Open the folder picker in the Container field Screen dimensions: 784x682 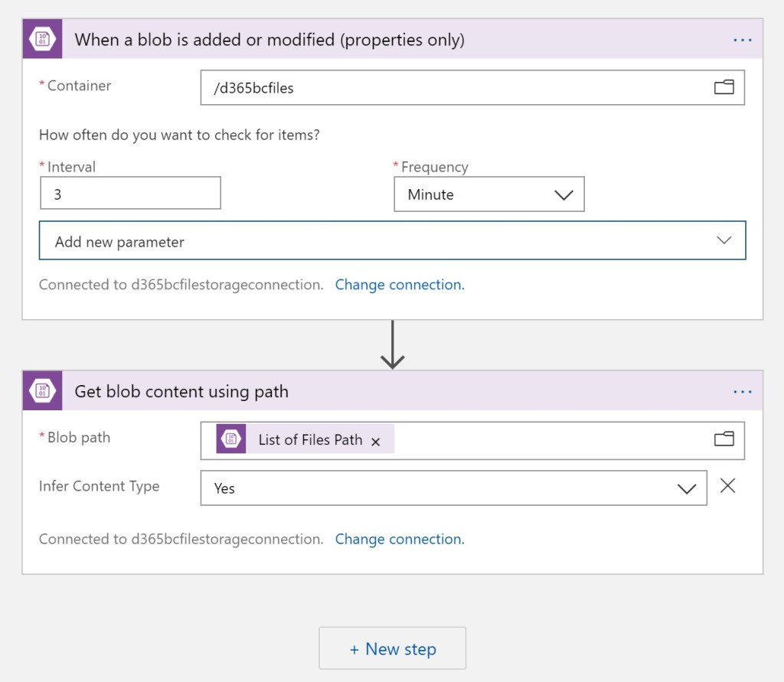724,87
